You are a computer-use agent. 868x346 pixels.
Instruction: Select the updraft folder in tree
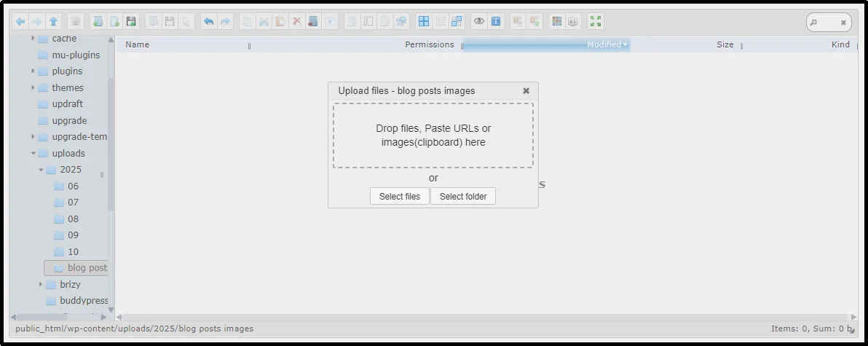60,104
